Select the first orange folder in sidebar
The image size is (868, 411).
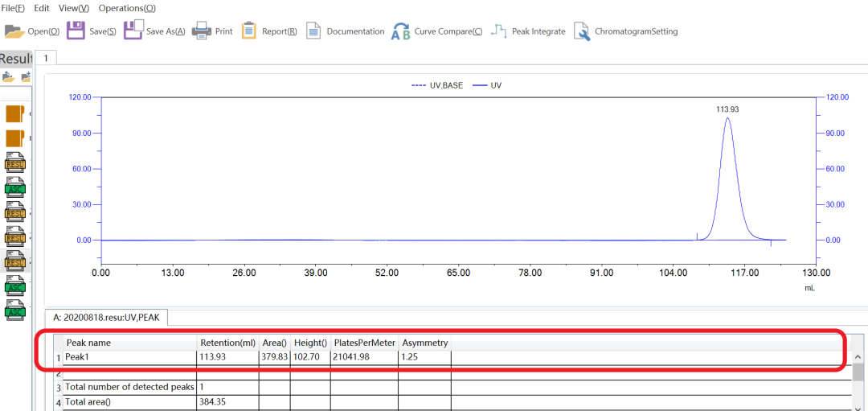click(x=15, y=114)
